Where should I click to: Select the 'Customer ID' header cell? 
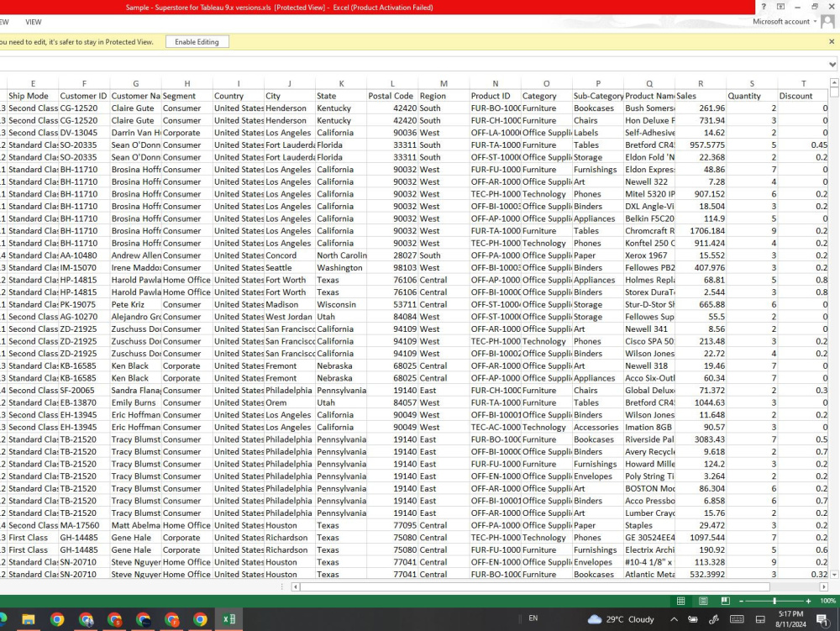(84, 96)
